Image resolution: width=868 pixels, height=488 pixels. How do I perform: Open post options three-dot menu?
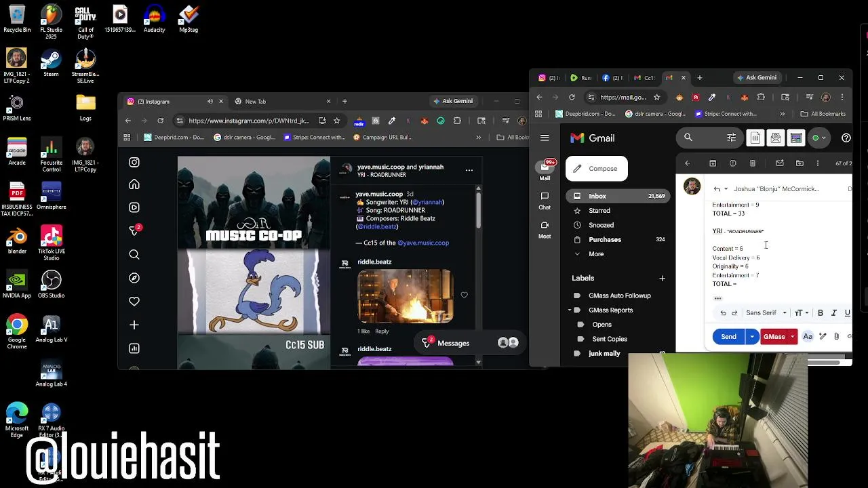pos(469,170)
